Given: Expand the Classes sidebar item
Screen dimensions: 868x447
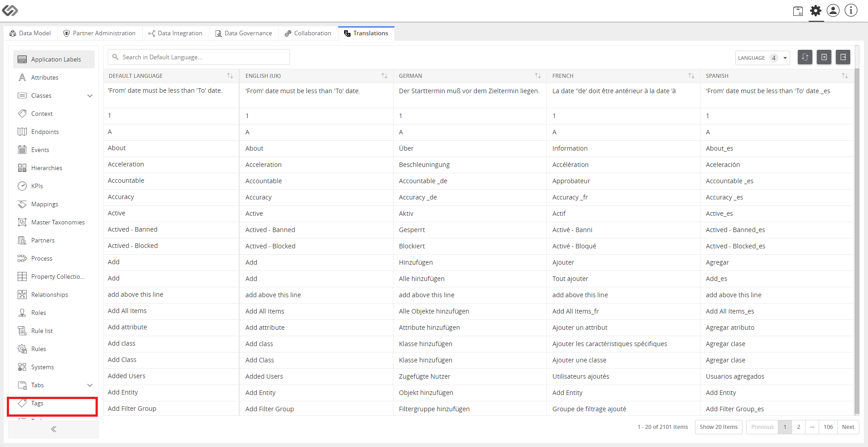Looking at the screenshot, I should (90, 95).
